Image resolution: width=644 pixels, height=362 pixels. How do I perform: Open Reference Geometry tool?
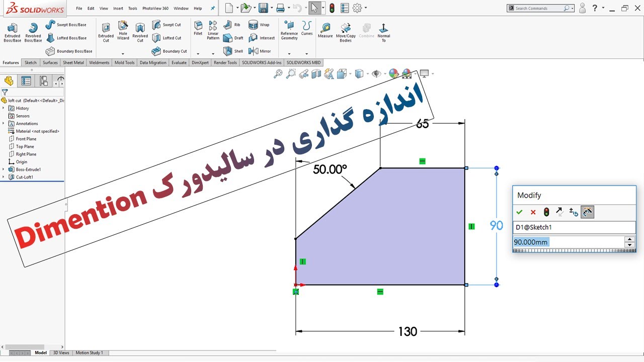289,31
